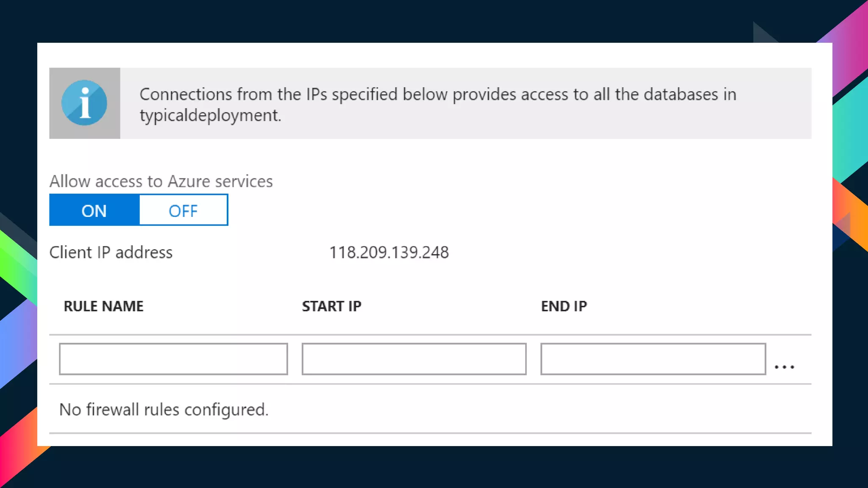Click the divider line under column headers
Image resolution: width=868 pixels, height=488 pixels.
click(x=430, y=335)
